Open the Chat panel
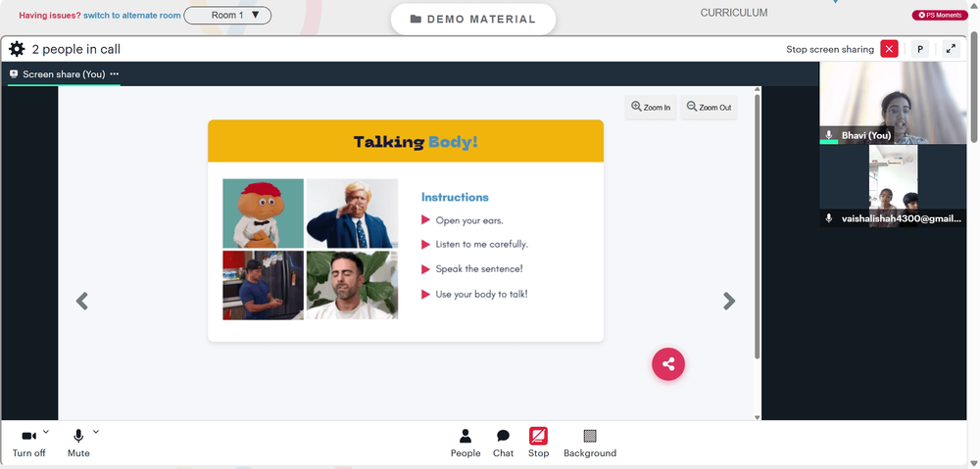This screenshot has width=980, height=469. tap(503, 443)
